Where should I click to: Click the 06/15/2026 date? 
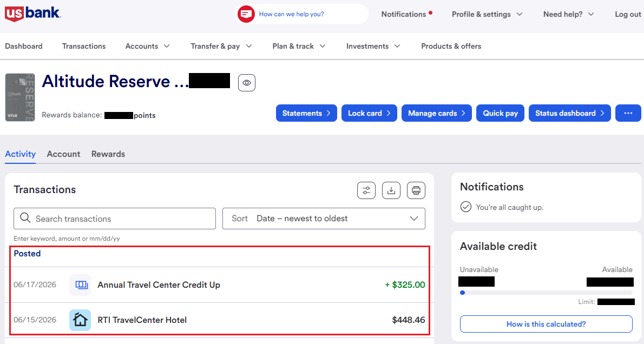(x=35, y=320)
